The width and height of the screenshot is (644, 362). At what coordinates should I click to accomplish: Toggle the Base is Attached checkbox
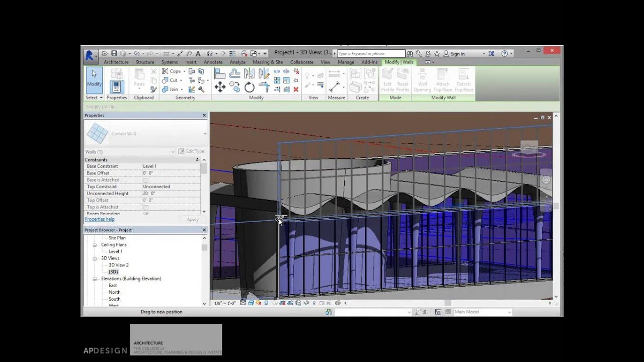pos(145,180)
